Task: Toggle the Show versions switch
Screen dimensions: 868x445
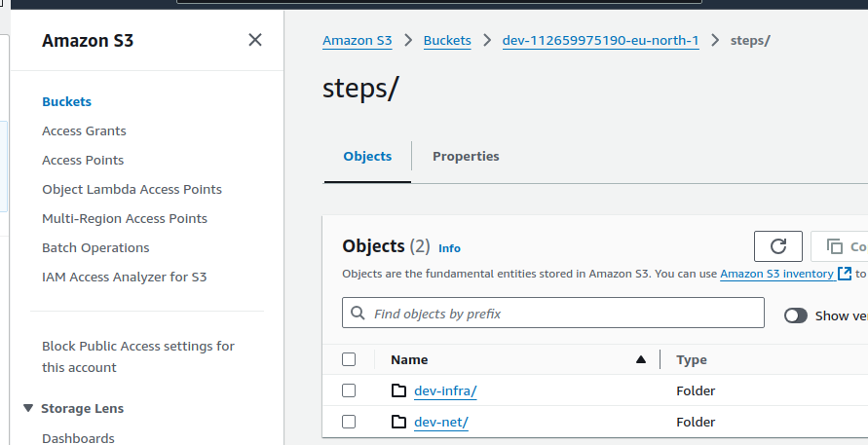Action: (796, 315)
